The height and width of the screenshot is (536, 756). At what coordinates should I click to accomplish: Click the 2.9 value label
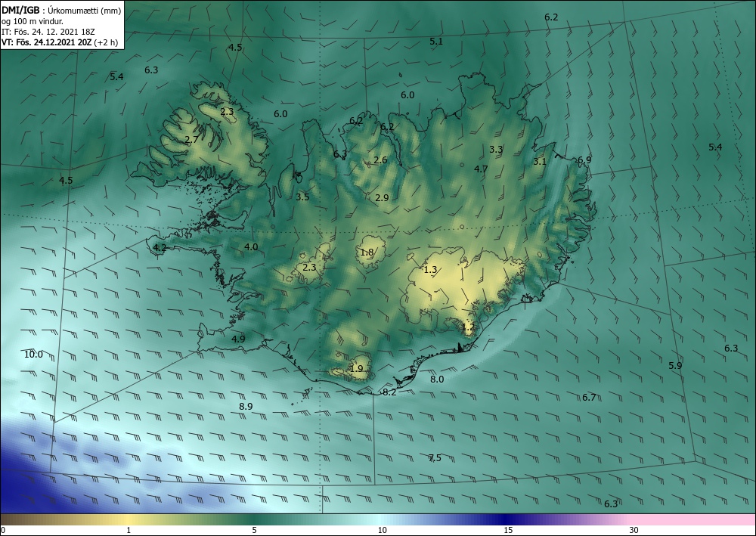(382, 197)
